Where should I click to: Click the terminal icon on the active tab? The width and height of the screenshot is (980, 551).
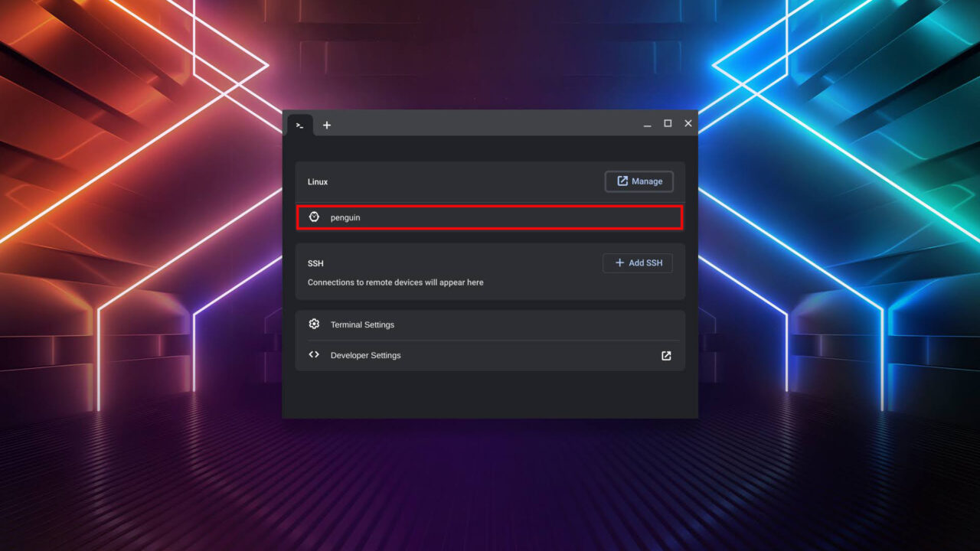point(299,125)
